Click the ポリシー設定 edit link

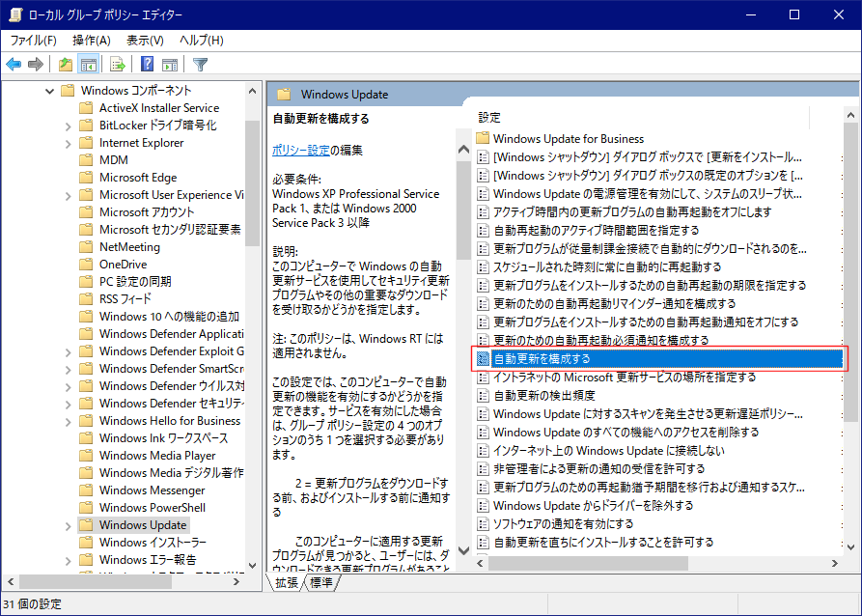(301, 150)
